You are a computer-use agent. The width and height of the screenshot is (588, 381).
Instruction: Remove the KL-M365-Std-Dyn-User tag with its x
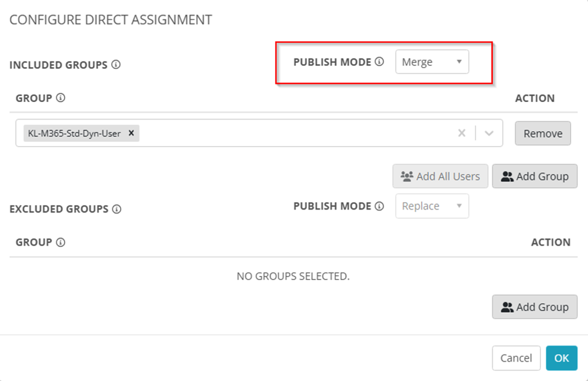(x=131, y=133)
